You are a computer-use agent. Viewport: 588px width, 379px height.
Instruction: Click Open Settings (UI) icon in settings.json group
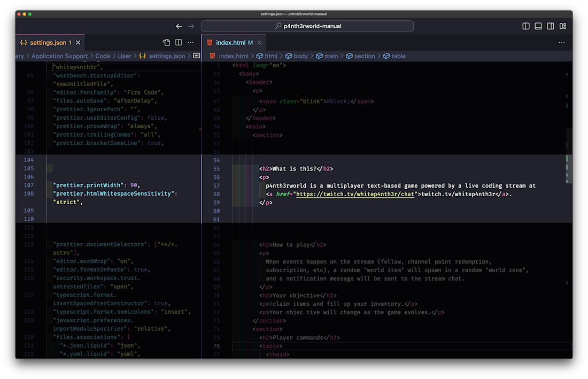point(166,43)
